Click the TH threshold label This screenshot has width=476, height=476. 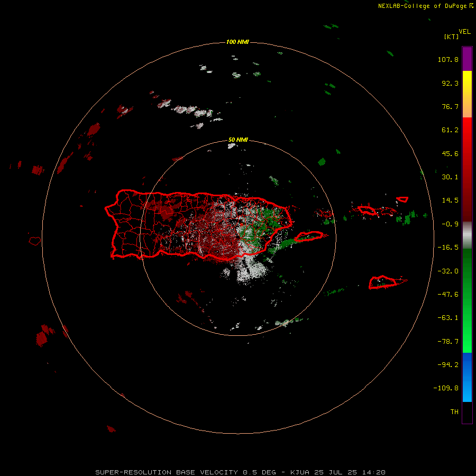(454, 412)
